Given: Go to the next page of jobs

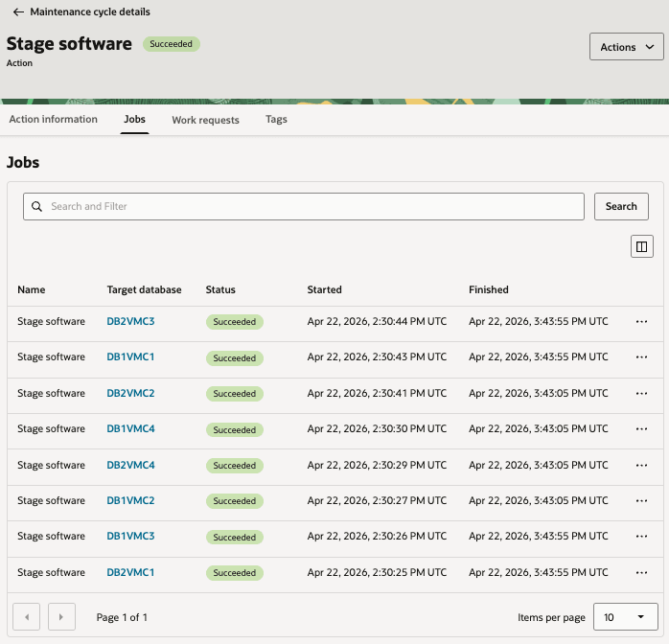Looking at the screenshot, I should [62, 617].
